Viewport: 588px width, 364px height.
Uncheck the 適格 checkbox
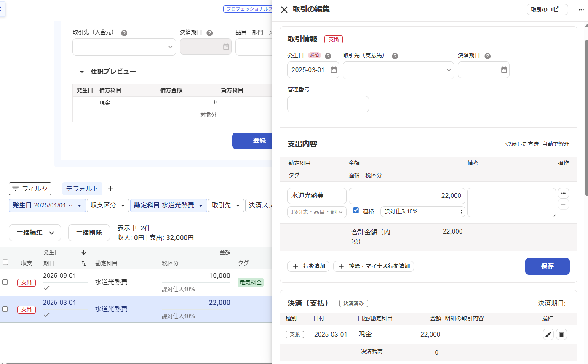(x=356, y=210)
